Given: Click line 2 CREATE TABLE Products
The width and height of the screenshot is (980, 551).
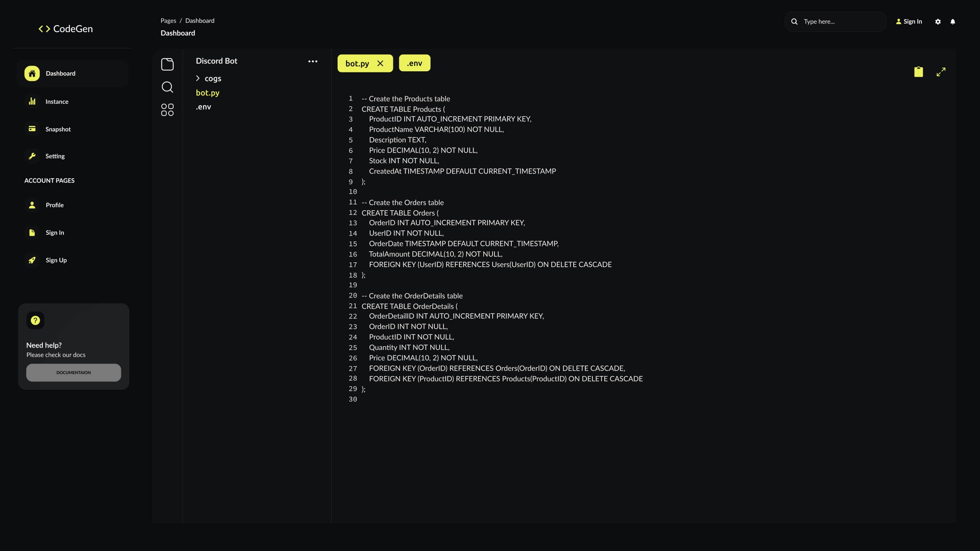Looking at the screenshot, I should [x=403, y=109].
